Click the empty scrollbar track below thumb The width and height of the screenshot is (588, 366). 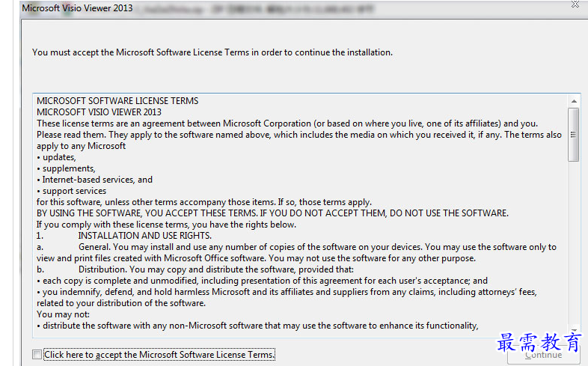(x=573, y=244)
